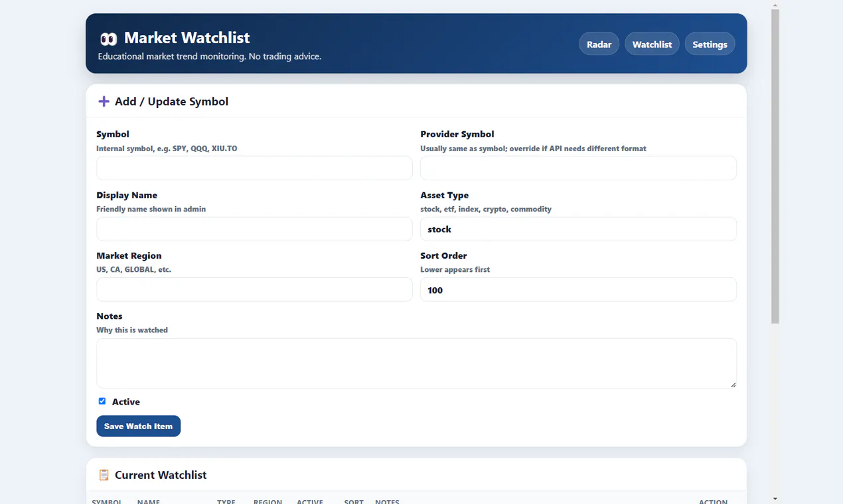This screenshot has height=504, width=843.
Task: Click the page vertical scrollbar thumb
Action: [775, 166]
